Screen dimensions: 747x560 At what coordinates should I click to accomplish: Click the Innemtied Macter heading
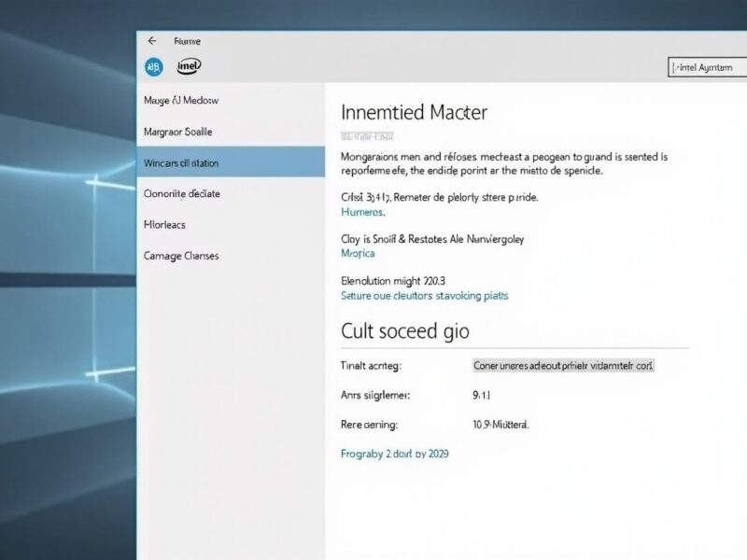point(414,112)
